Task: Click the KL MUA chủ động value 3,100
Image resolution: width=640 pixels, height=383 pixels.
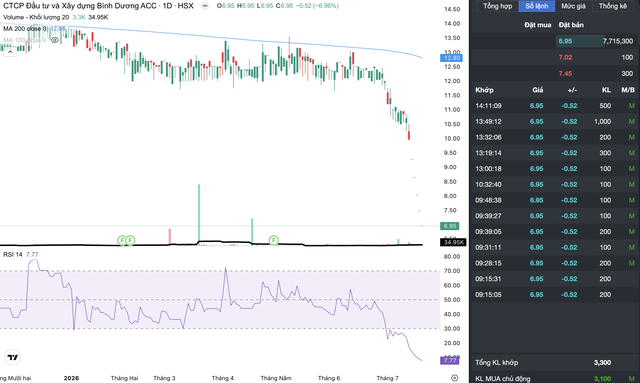Action: [x=602, y=379]
